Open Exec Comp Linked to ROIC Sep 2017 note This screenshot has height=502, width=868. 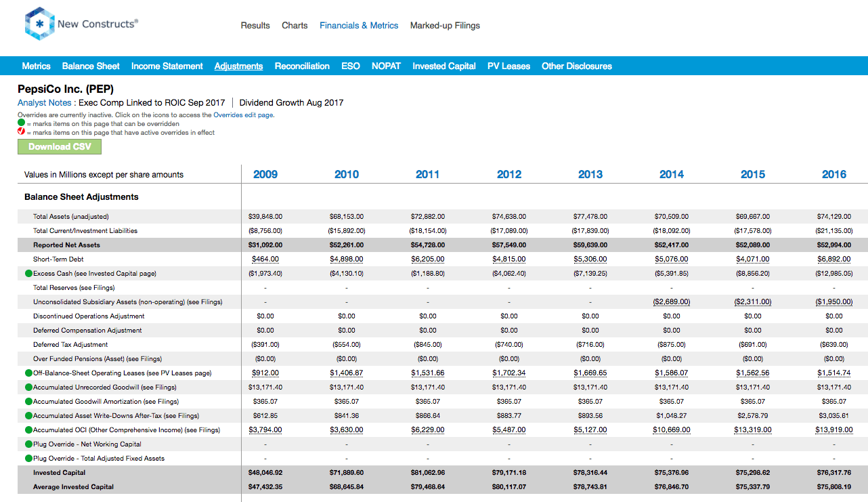[x=152, y=103]
